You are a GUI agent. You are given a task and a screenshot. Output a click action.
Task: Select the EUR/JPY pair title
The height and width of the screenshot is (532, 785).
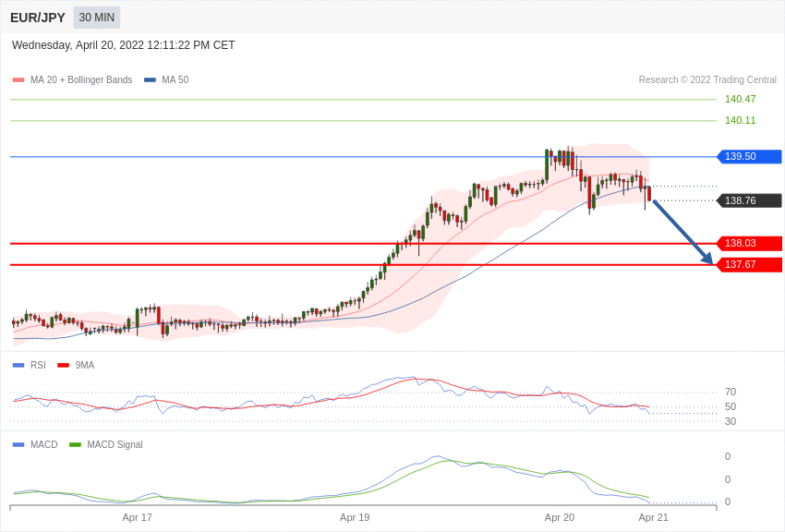[38, 18]
